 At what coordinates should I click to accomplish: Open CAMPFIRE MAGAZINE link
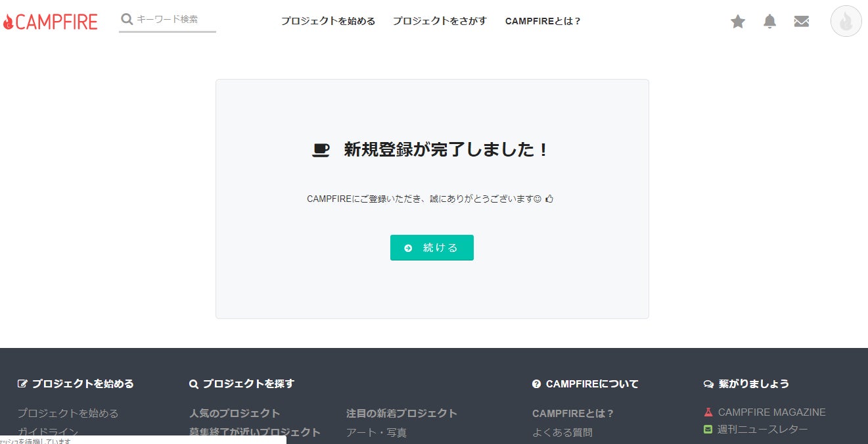(x=771, y=412)
